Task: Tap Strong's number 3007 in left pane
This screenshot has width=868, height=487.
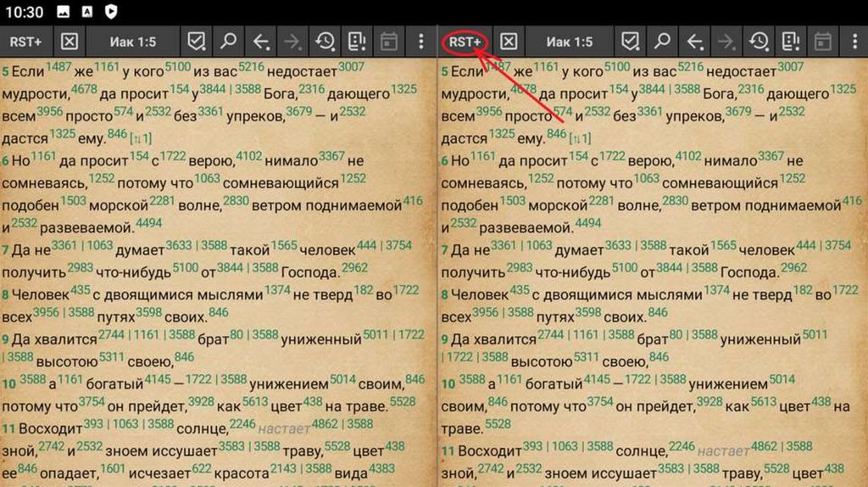Action: pos(351,67)
